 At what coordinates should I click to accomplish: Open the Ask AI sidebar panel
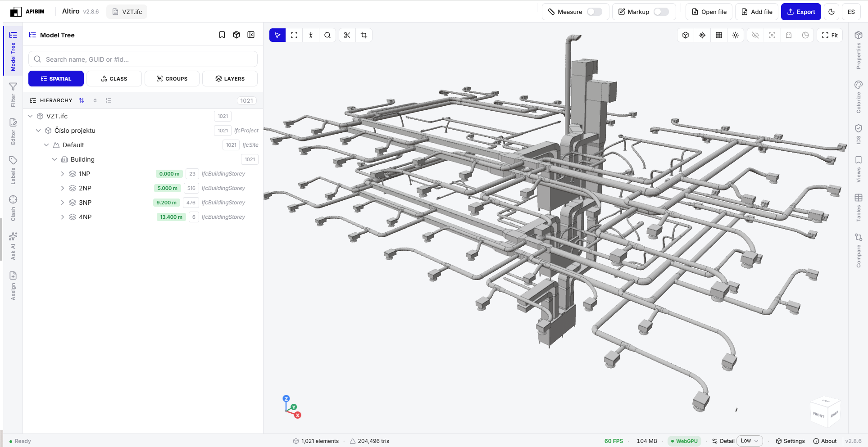click(13, 246)
